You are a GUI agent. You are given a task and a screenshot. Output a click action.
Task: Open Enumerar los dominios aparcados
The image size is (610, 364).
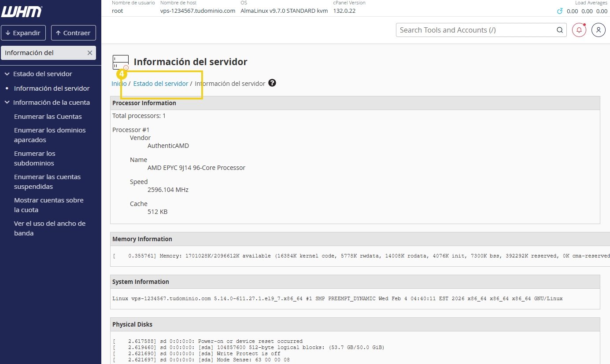[49, 135]
